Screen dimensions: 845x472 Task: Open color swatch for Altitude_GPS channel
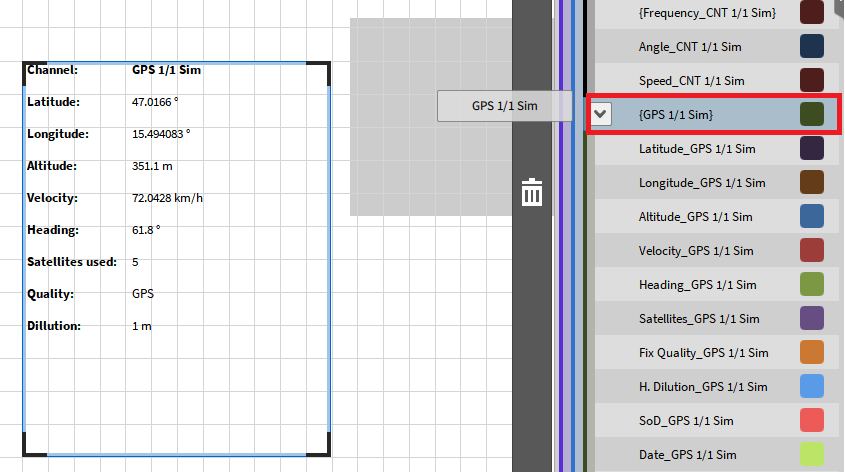[812, 216]
